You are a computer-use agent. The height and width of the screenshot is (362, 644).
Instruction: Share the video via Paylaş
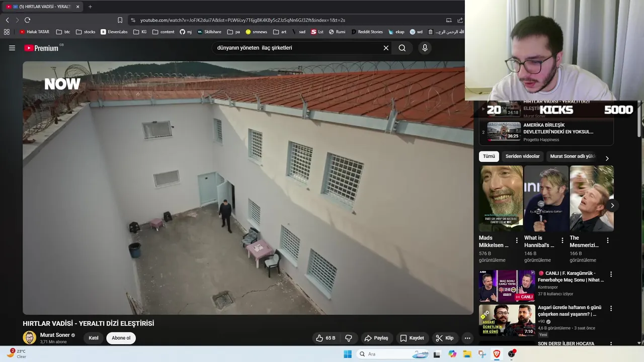tap(376, 338)
